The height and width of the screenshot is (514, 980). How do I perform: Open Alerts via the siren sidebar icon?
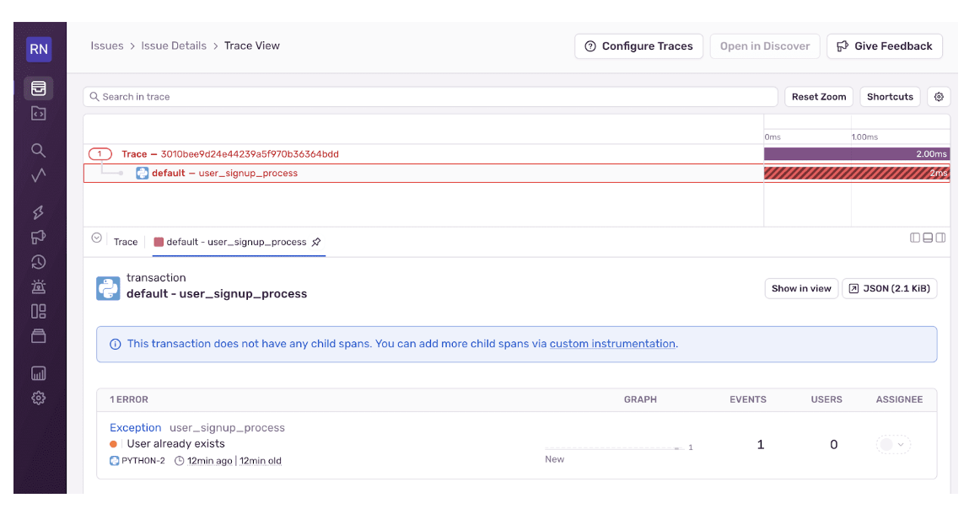coord(39,286)
